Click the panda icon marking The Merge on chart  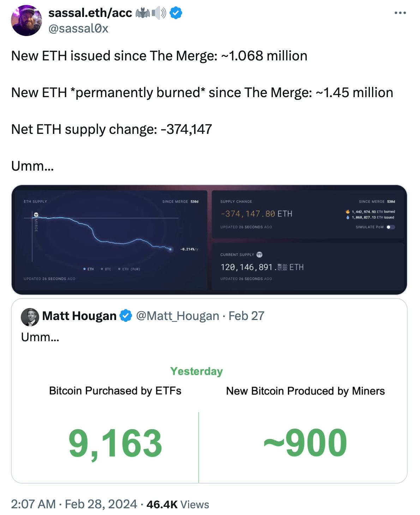[x=36, y=214]
